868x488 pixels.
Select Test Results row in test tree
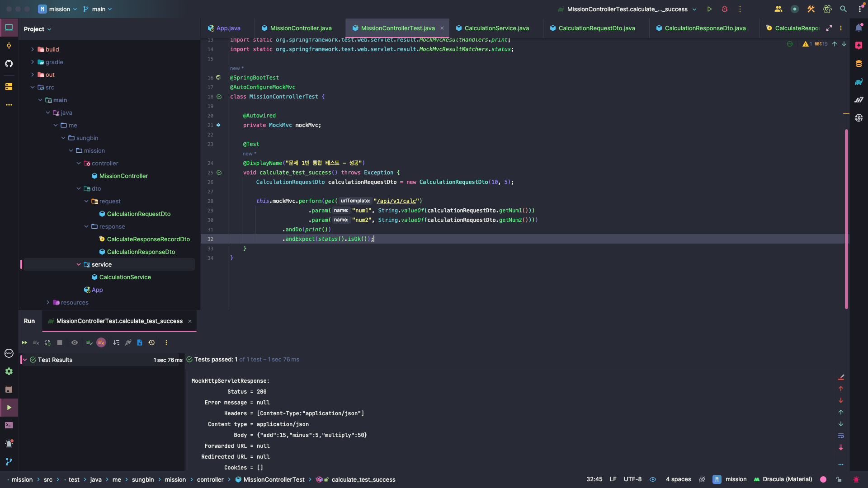tap(102, 360)
